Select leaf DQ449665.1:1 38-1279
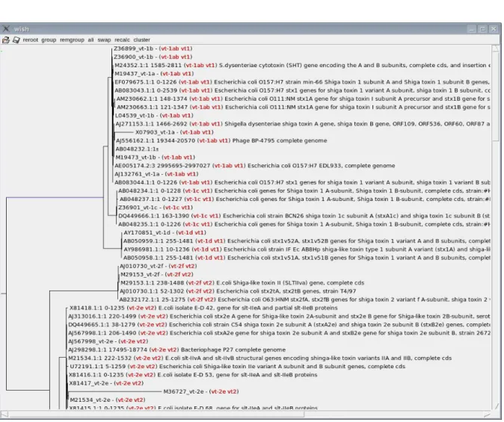 point(102,324)
